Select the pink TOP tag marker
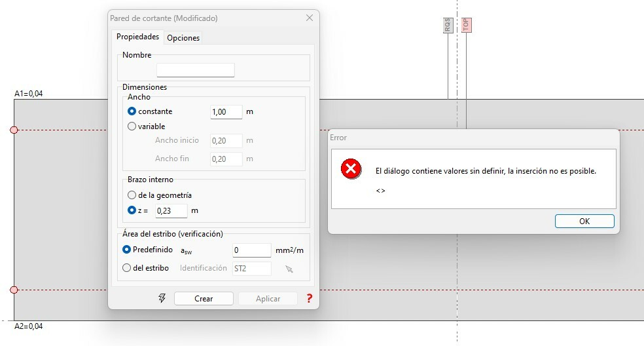This screenshot has width=644, height=346. coord(466,26)
